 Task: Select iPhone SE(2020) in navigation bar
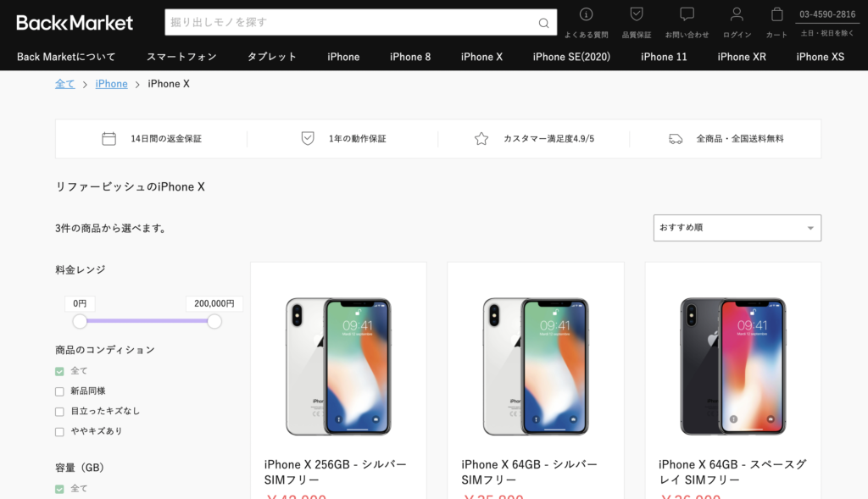click(x=571, y=57)
